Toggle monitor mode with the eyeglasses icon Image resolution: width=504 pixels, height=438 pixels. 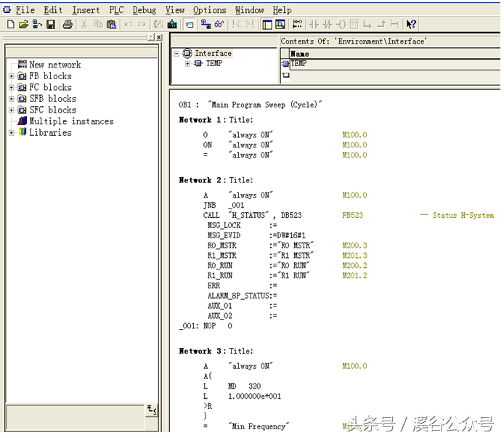[x=219, y=25]
